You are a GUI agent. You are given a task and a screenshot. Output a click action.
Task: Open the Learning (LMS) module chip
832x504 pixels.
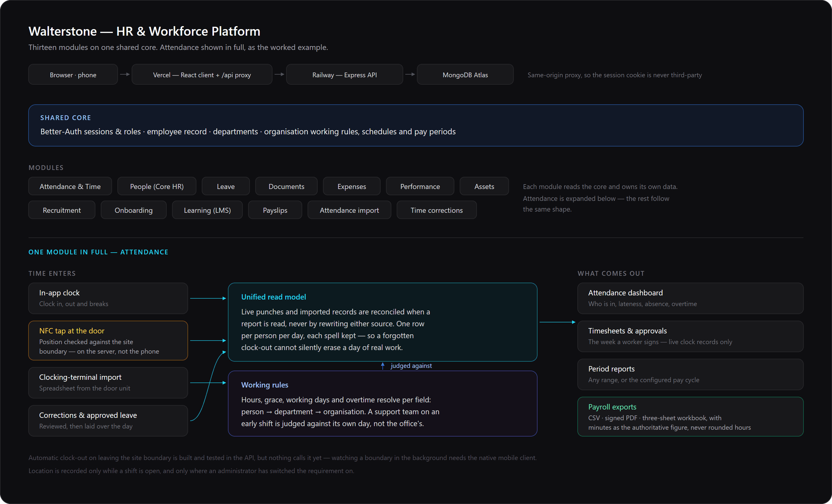[x=207, y=210]
